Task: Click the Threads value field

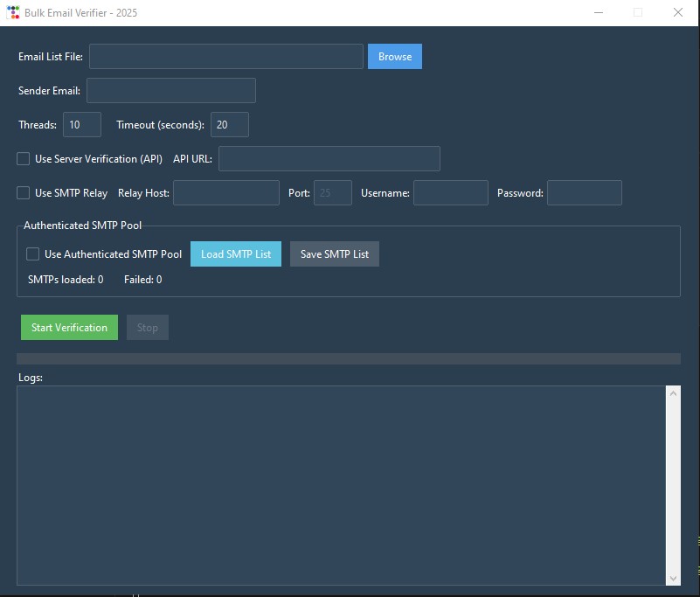Action: [81, 124]
